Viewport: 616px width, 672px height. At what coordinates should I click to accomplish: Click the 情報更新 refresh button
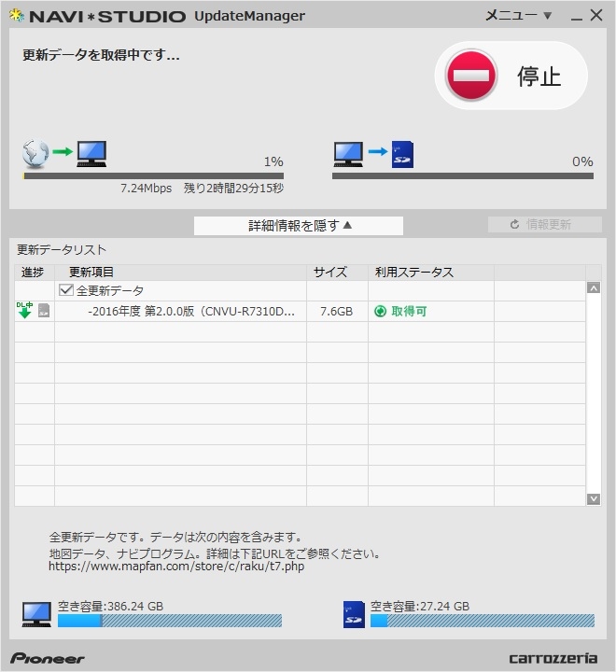(x=545, y=225)
